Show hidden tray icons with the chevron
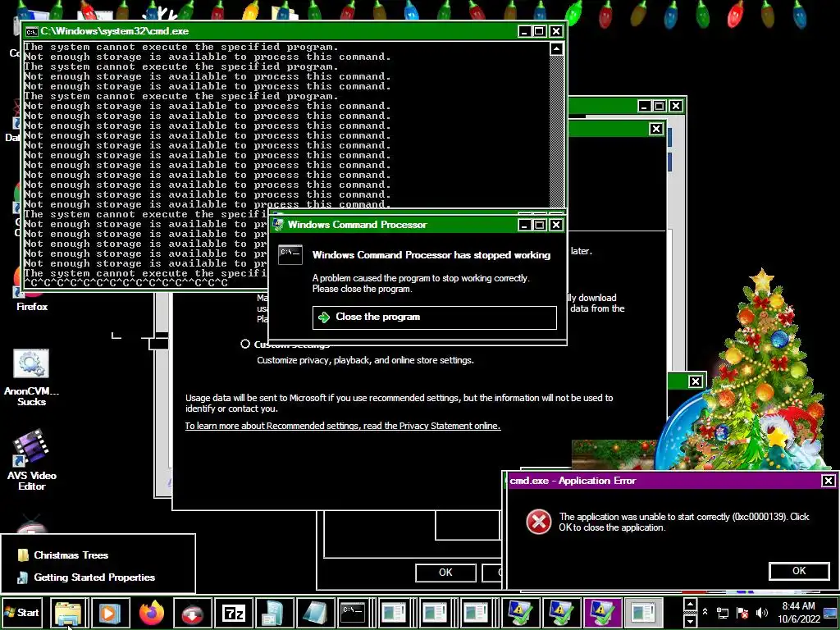 point(705,612)
